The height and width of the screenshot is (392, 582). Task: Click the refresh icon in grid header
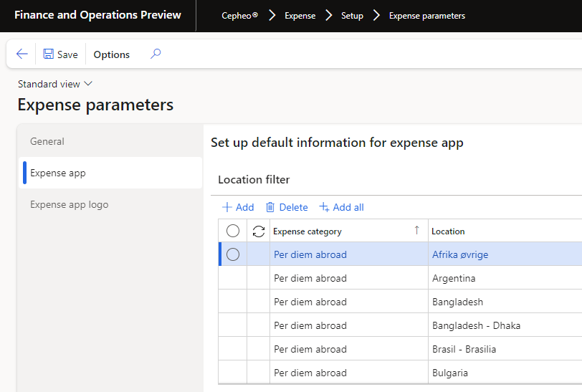click(259, 231)
